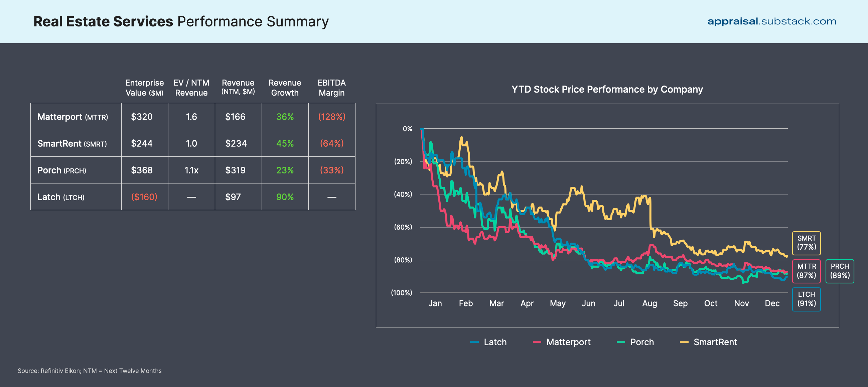
Task: Click Latch enterprise value ($160)
Action: [144, 197]
